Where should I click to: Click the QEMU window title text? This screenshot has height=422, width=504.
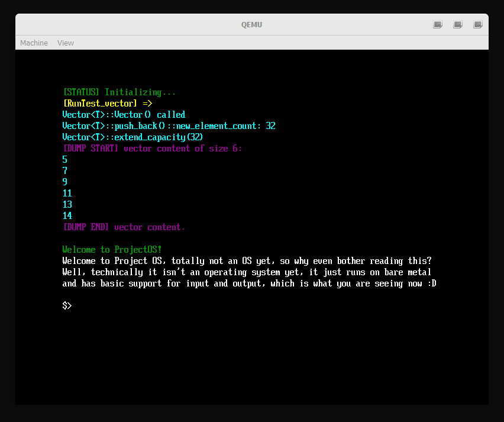point(251,25)
